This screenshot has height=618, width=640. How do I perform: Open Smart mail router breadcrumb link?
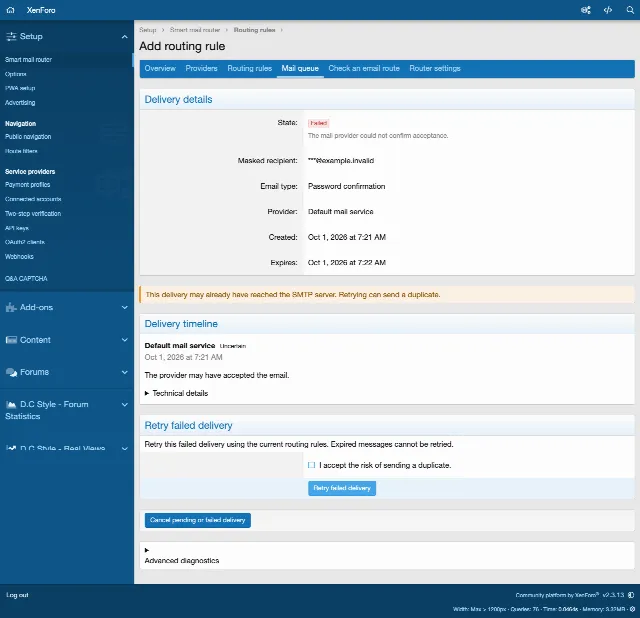tap(195, 30)
